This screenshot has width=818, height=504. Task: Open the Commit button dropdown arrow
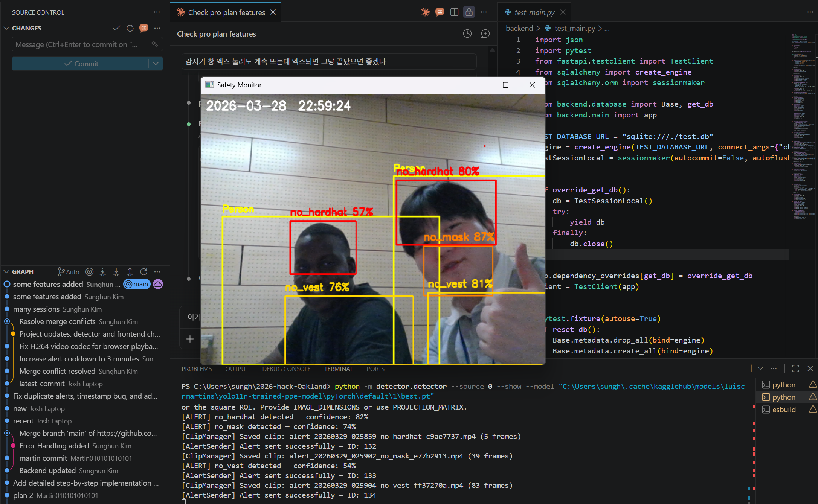[156, 64]
